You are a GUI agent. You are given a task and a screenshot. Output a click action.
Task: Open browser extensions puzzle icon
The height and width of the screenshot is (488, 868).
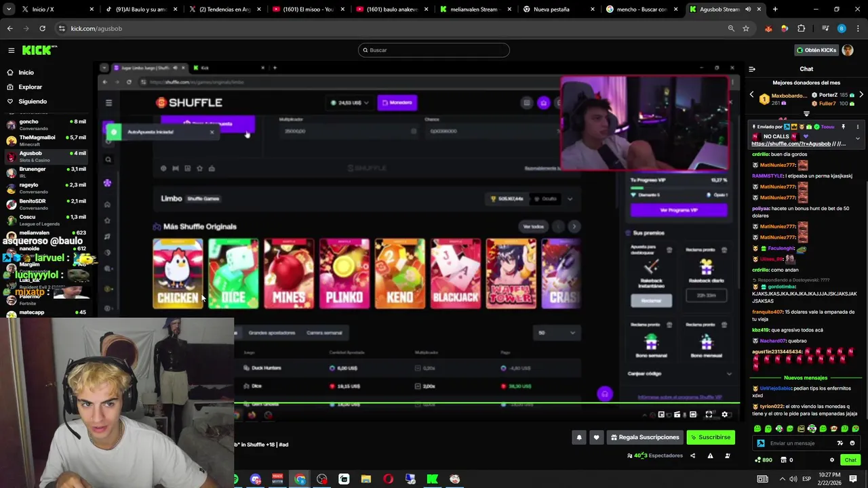click(801, 28)
